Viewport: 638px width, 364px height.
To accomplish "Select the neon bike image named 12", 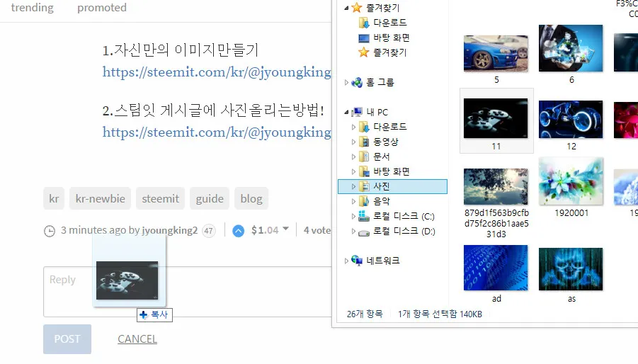I will [x=571, y=120].
